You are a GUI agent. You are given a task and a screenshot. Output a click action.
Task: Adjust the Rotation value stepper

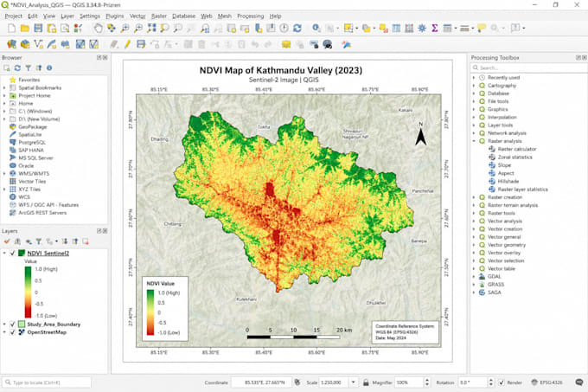pos(491,382)
